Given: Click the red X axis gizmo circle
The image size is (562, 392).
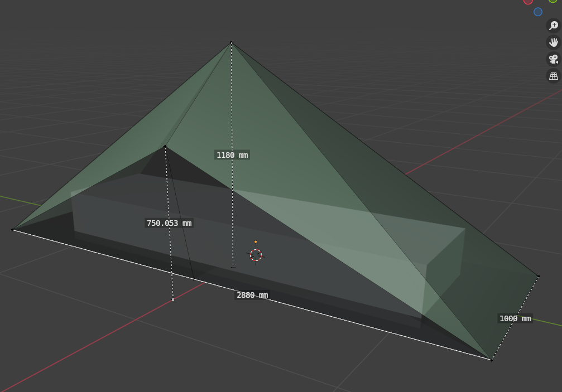Looking at the screenshot, I should (x=528, y=1).
